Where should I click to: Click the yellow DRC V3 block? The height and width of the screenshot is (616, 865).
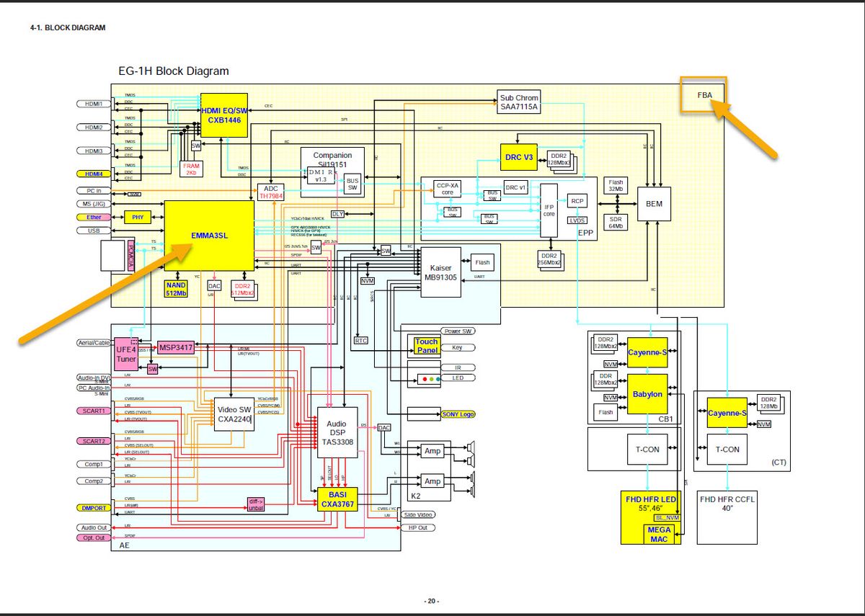click(x=518, y=157)
